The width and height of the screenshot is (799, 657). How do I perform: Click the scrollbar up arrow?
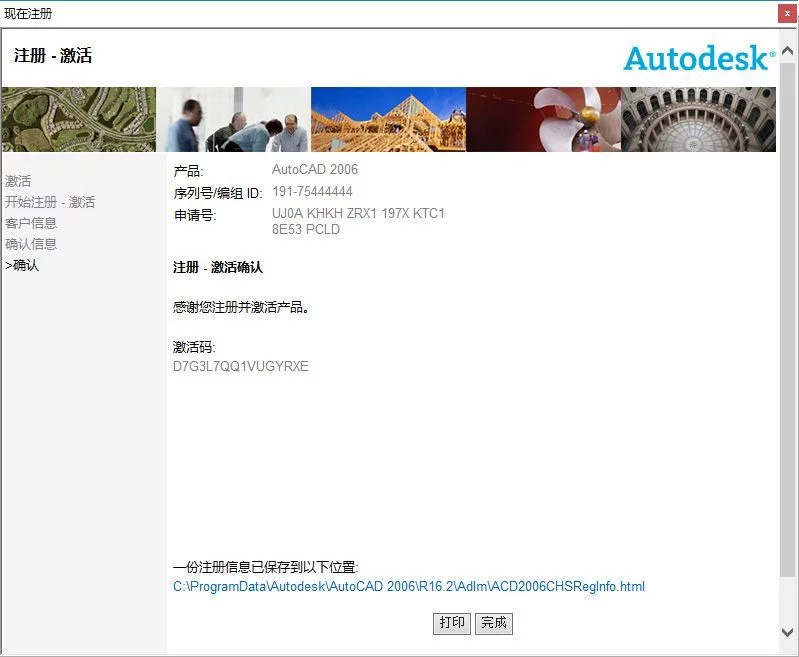click(x=787, y=50)
